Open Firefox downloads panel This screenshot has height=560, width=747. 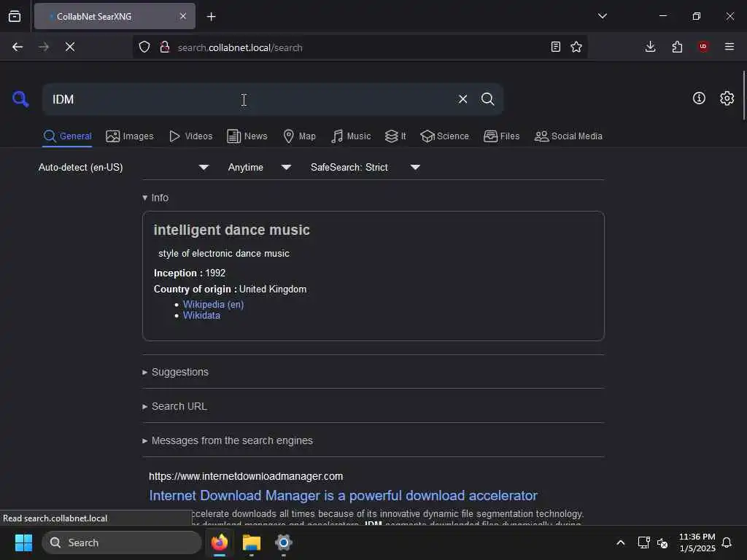pos(650,47)
